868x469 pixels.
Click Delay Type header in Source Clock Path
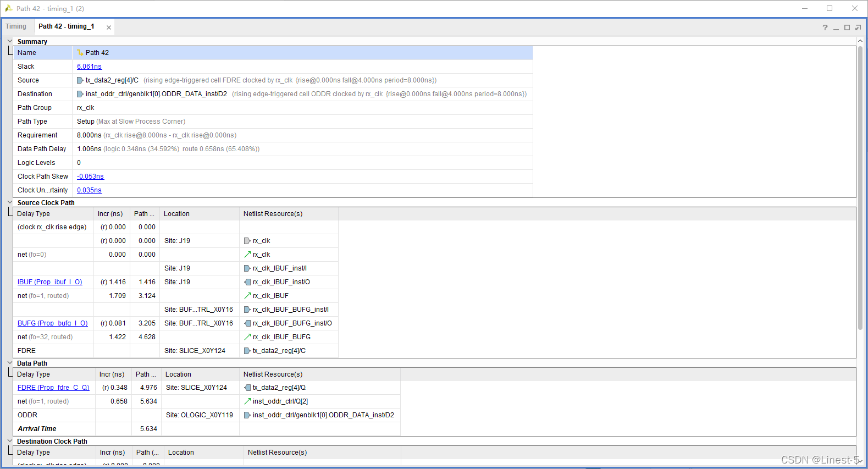(53, 214)
